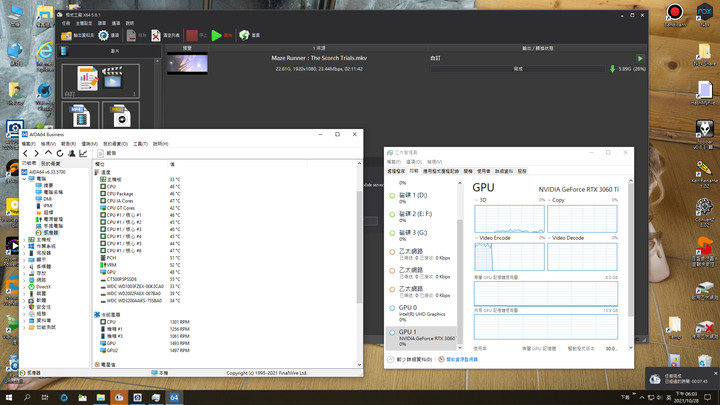Viewport: 720px width, 405px height.
Task: Click the CT500P5PSSD8 temperature row
Action: pos(225,279)
